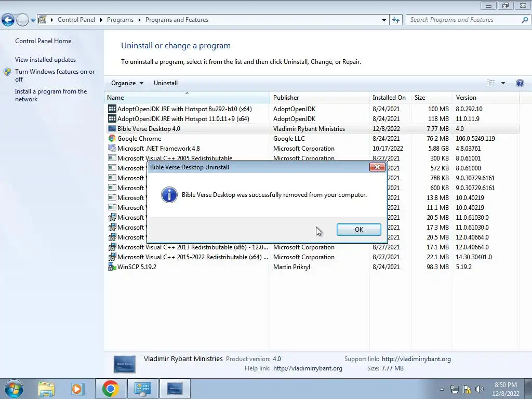Click the 10/17/2022 installed date cell

pyautogui.click(x=388, y=148)
